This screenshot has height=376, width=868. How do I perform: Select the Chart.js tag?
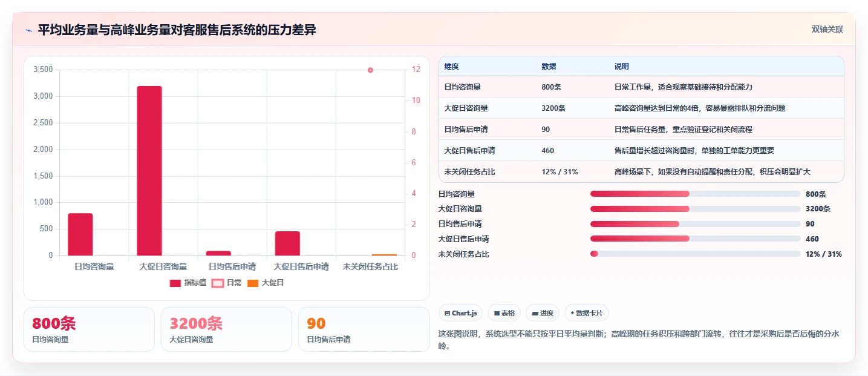pos(460,313)
